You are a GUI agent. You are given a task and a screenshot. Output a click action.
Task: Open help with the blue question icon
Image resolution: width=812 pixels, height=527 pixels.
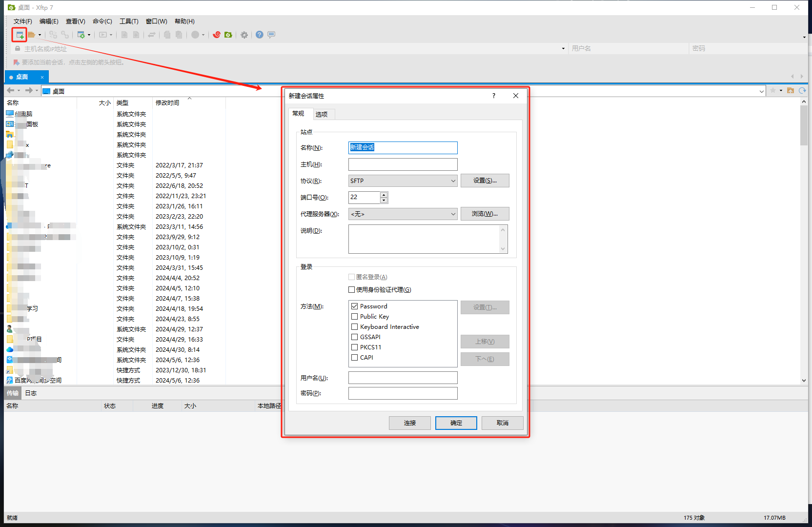260,35
